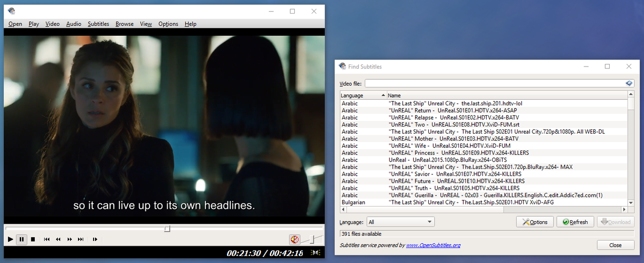Viewport: 644px width, 263px height.
Task: Click the Video file input field
Action: [495, 83]
